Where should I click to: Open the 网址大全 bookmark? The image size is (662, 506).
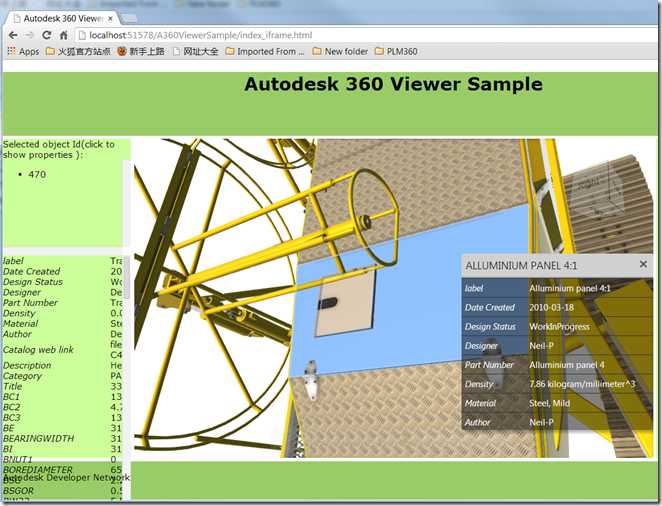(x=195, y=51)
